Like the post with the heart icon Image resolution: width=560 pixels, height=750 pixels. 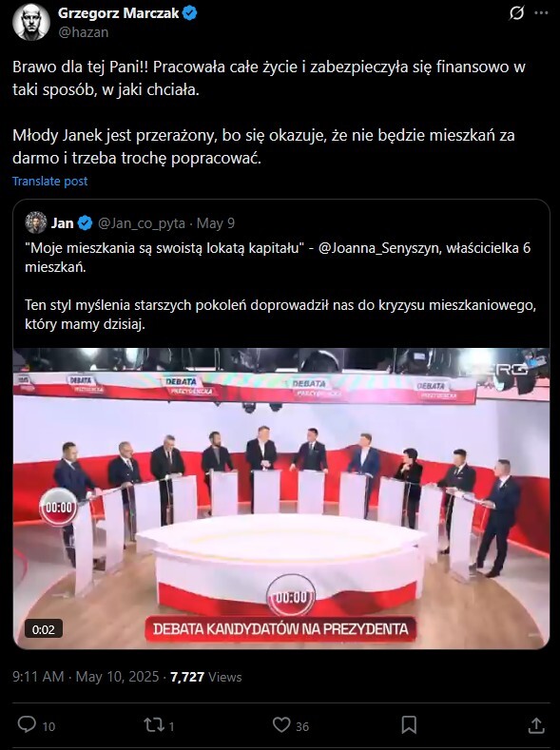pyautogui.click(x=281, y=725)
